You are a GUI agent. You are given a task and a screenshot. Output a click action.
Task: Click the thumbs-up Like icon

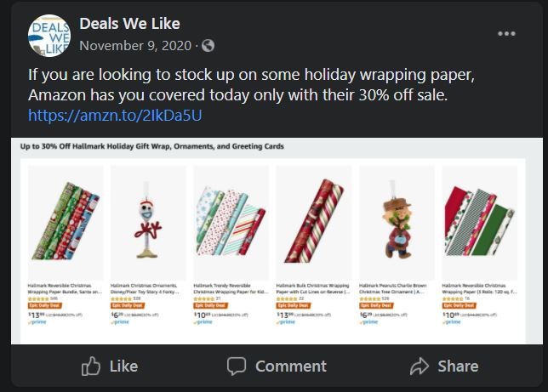point(91,366)
